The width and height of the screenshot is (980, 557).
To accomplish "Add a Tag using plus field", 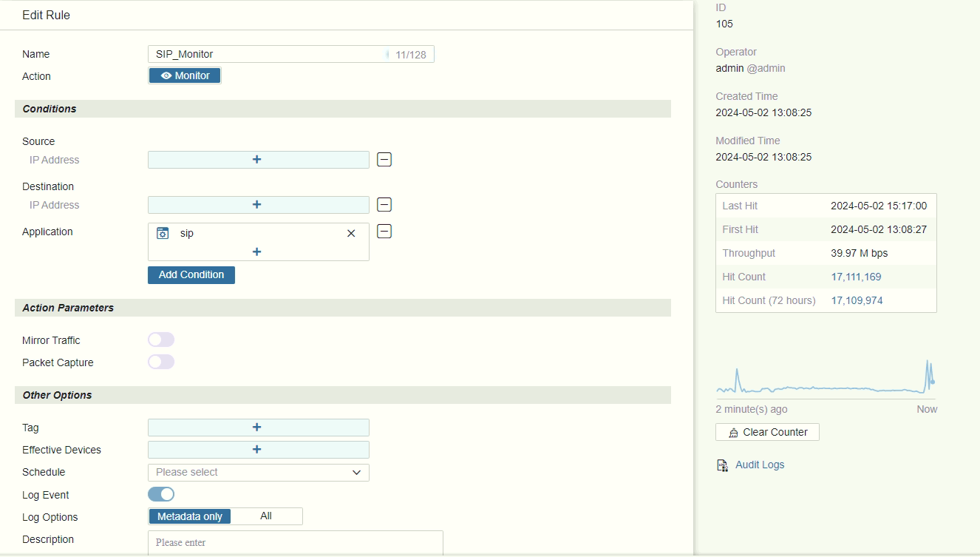I will click(258, 428).
